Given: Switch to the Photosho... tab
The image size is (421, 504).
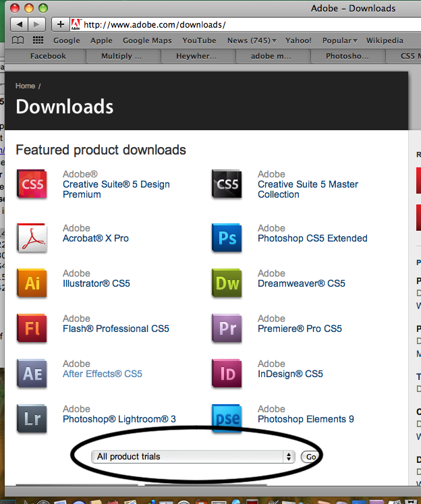Looking at the screenshot, I should click(347, 56).
